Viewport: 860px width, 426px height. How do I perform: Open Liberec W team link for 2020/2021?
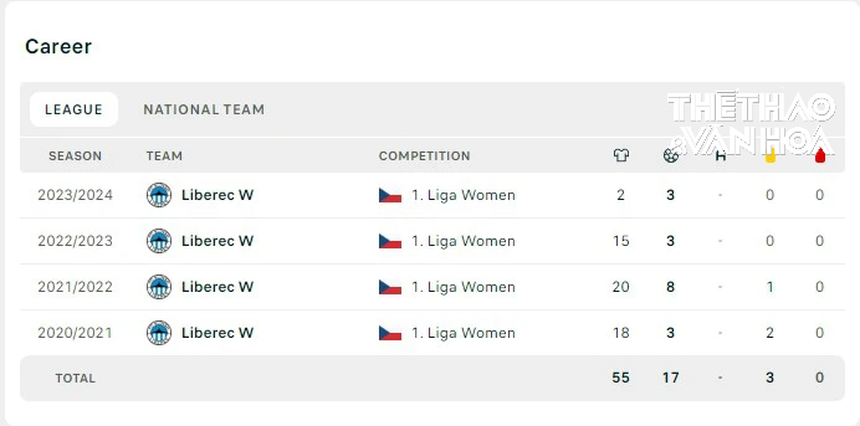pos(217,333)
